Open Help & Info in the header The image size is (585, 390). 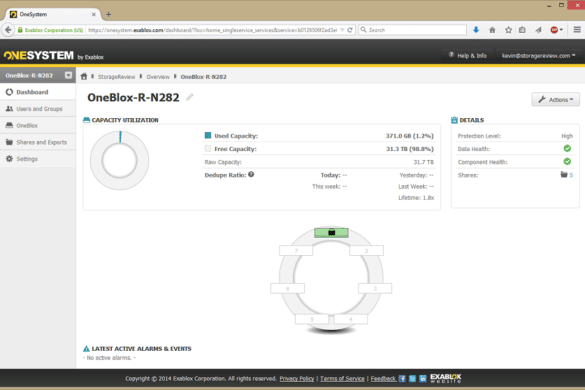[x=467, y=56]
